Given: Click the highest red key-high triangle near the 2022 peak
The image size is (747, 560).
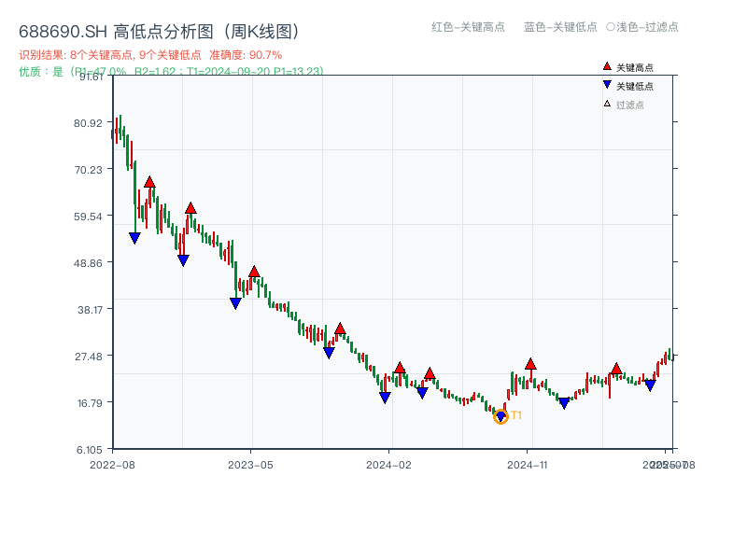Looking at the screenshot, I should 150,183.
